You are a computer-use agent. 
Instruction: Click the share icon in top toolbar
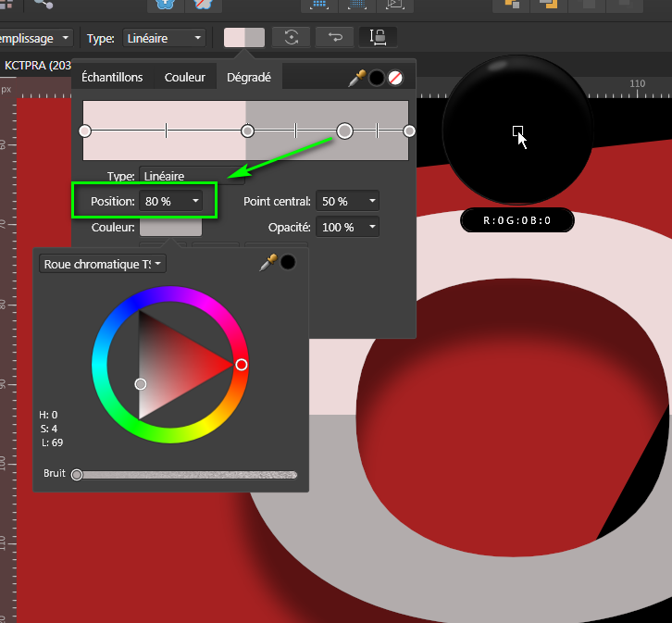click(x=44, y=5)
